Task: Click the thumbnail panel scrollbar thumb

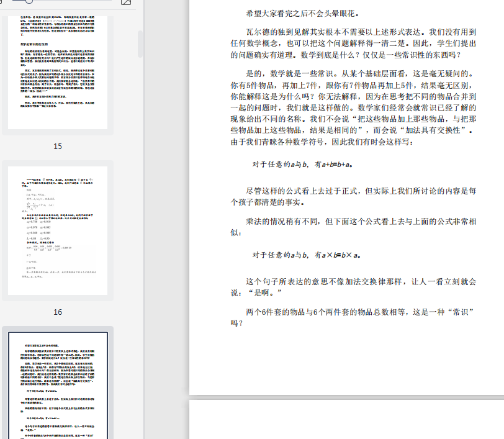Action: coord(140,44)
